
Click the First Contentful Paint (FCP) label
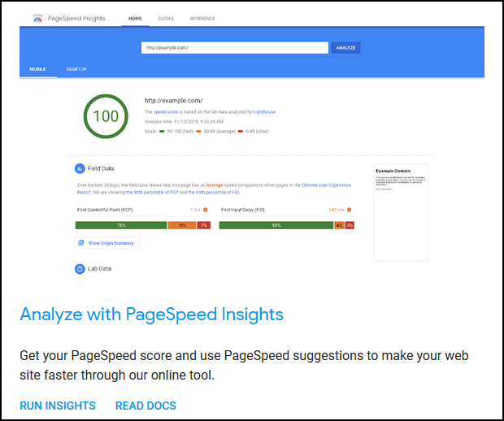pyautogui.click(x=105, y=210)
